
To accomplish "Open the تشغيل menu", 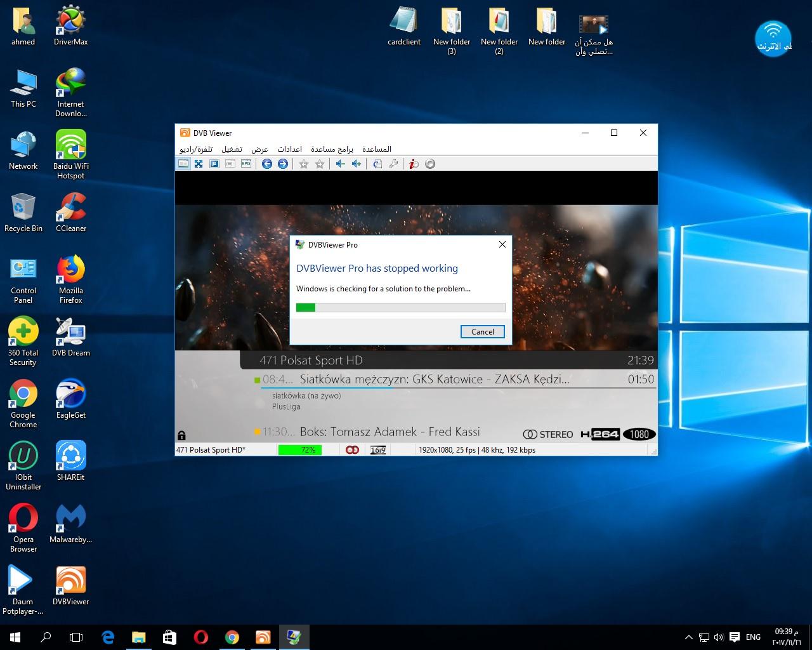I will [232, 149].
